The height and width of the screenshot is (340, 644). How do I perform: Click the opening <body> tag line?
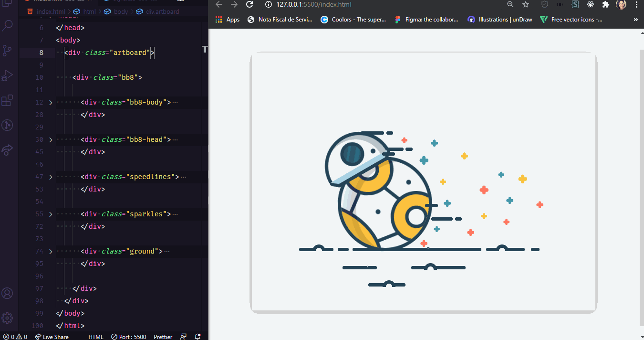(68, 40)
